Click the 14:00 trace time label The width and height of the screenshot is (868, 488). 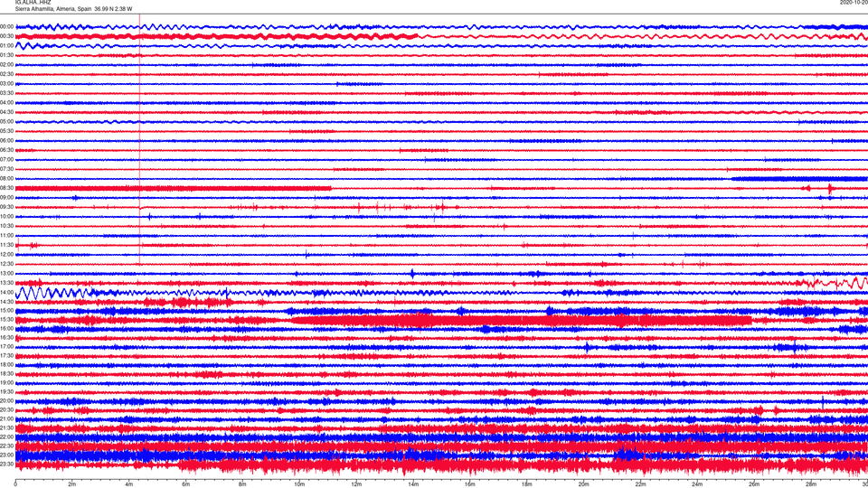(x=7, y=292)
